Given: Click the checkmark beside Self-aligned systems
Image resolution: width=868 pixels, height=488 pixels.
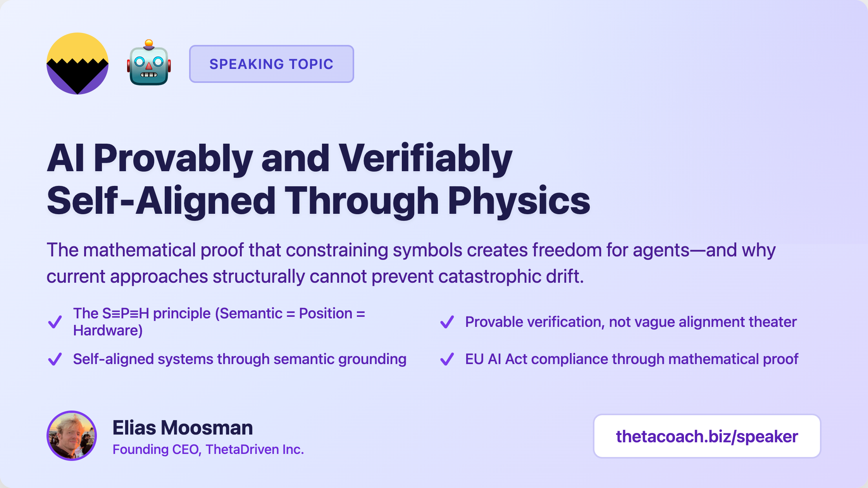Looking at the screenshot, I should click(x=55, y=359).
